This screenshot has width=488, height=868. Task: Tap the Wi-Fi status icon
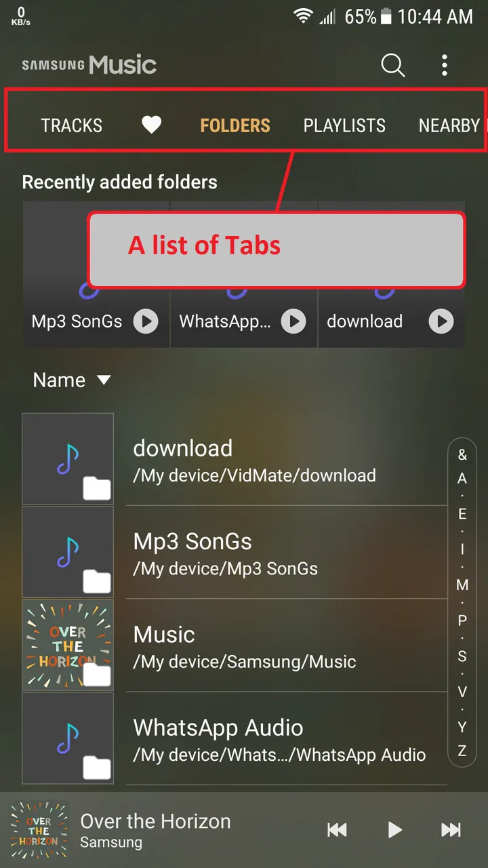click(303, 16)
